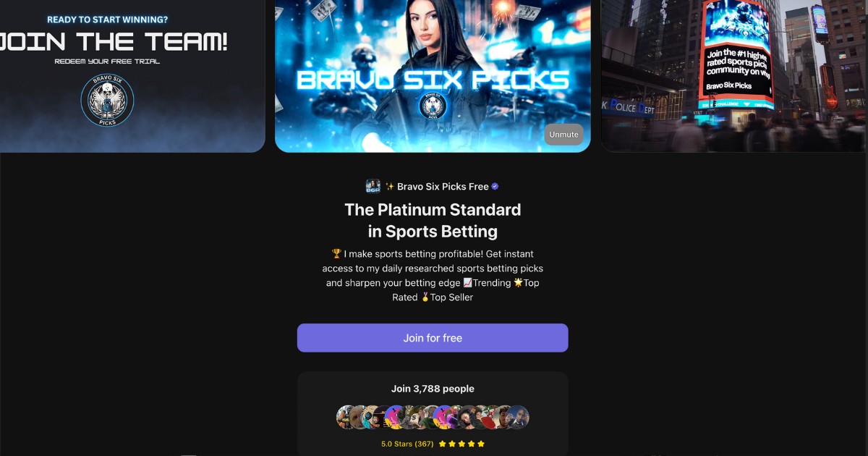
Task: Play the Bravo Six Picks center video
Action: click(433, 76)
